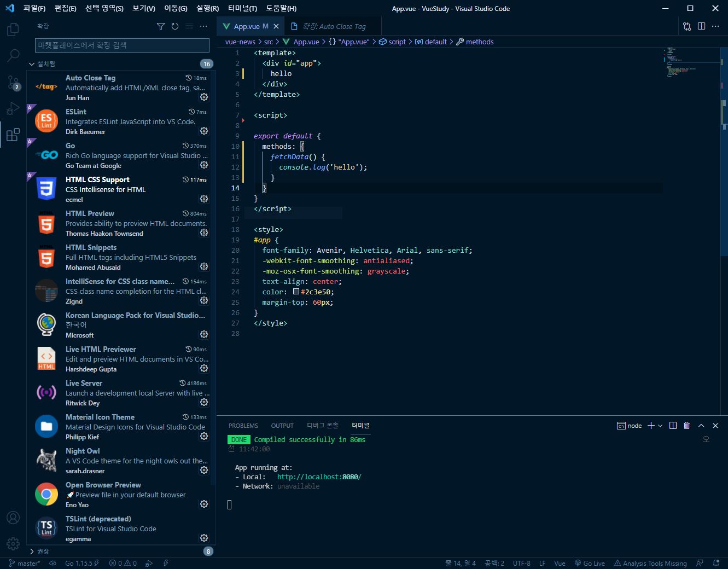Kill the terminal with trash icon
The height and width of the screenshot is (569, 728).
(687, 426)
